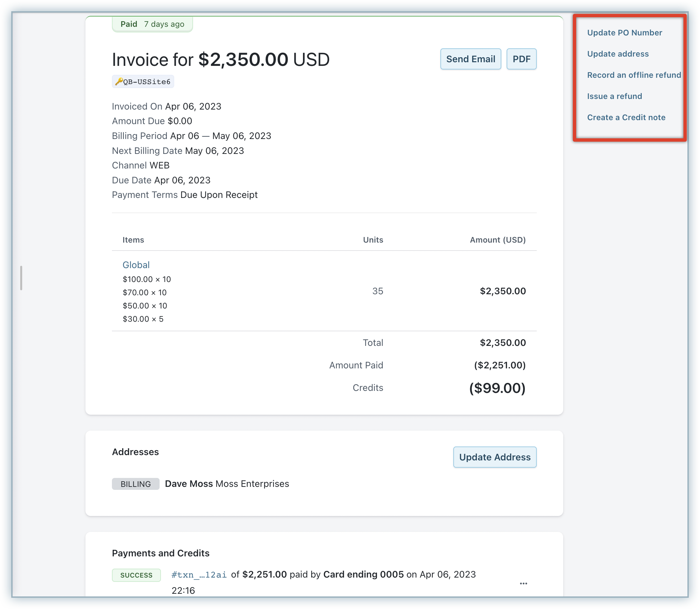Image resolution: width=700 pixels, height=609 pixels.
Task: Choose Create a Credit note
Action: click(626, 117)
